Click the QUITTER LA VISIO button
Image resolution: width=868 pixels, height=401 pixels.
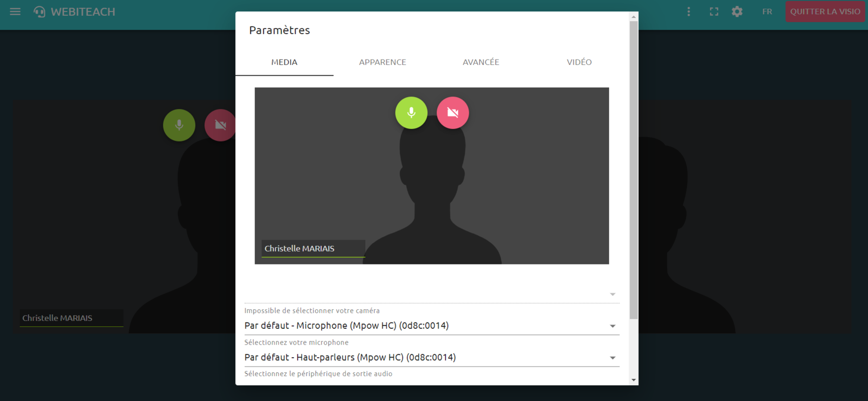pos(825,11)
